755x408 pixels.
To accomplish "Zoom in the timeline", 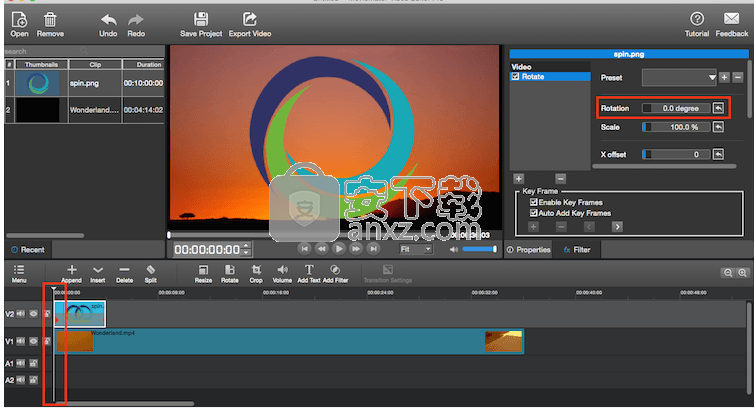I will [x=742, y=273].
